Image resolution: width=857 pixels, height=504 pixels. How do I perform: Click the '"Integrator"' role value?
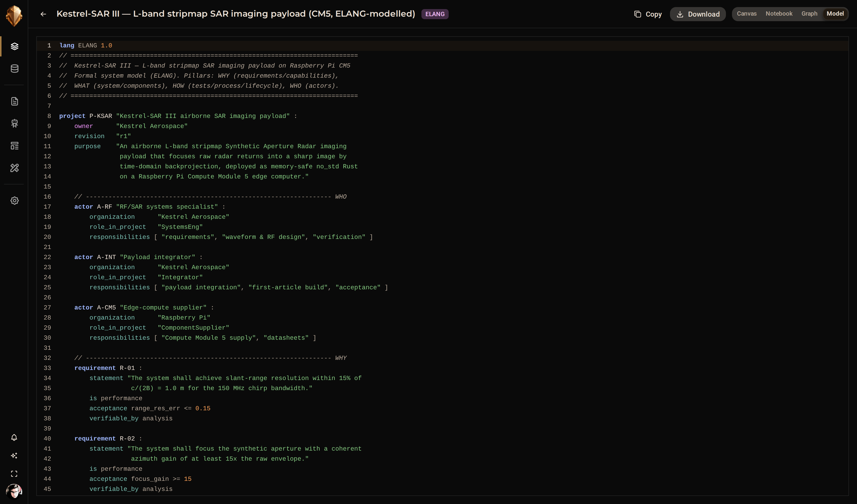click(180, 277)
